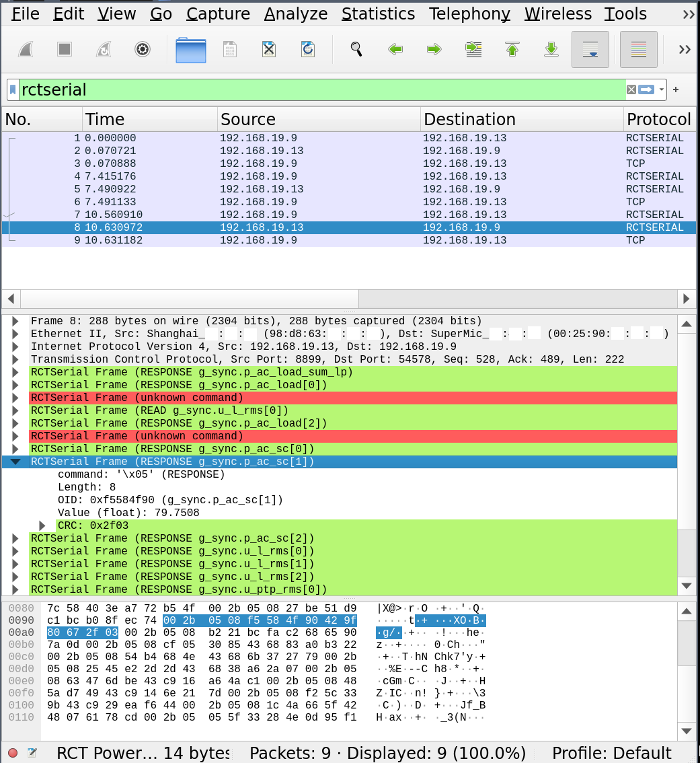Viewport: 700px width, 763px height.
Task: Sort packets by Protocol column
Action: tap(659, 119)
